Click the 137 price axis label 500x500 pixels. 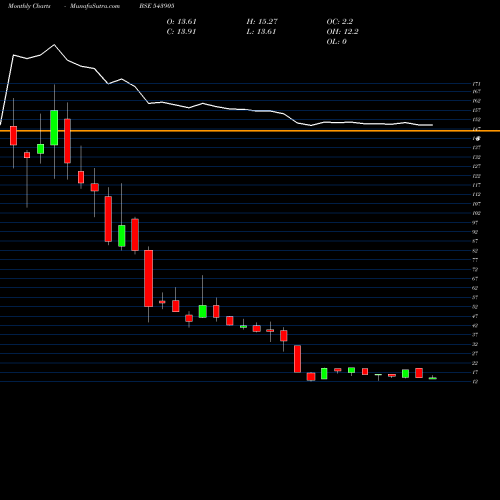pos(477,147)
